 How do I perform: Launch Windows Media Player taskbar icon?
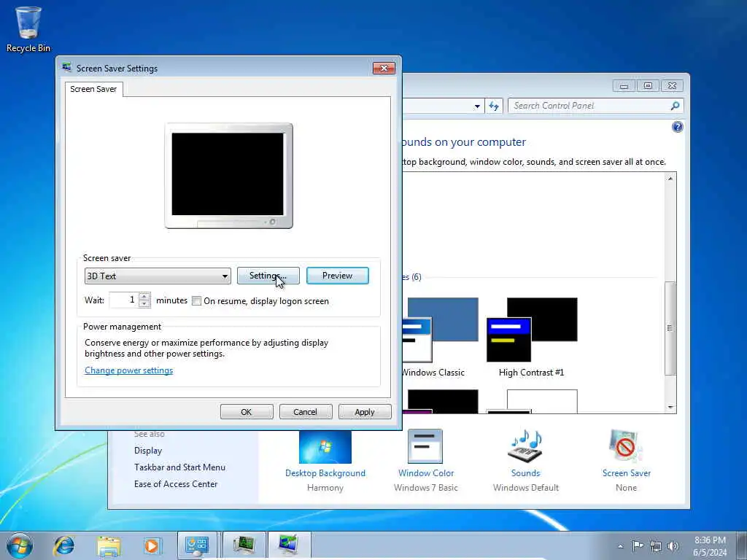(x=152, y=545)
